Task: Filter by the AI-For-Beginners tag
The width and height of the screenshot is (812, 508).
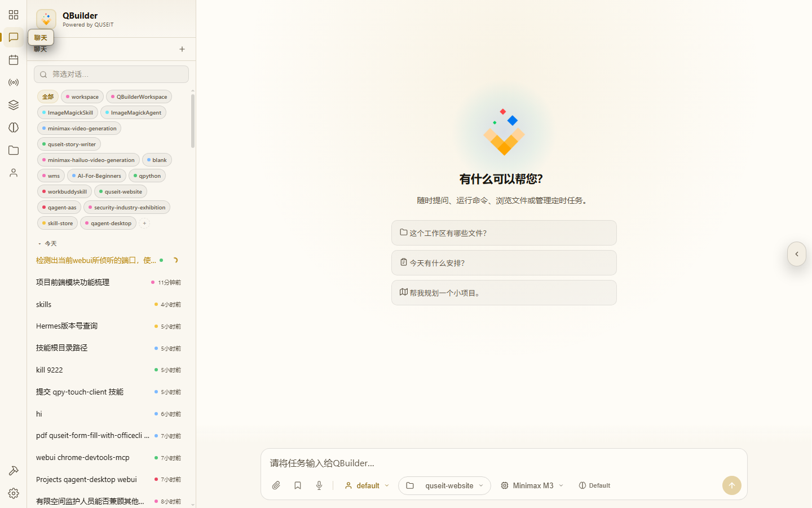Action: click(x=96, y=176)
